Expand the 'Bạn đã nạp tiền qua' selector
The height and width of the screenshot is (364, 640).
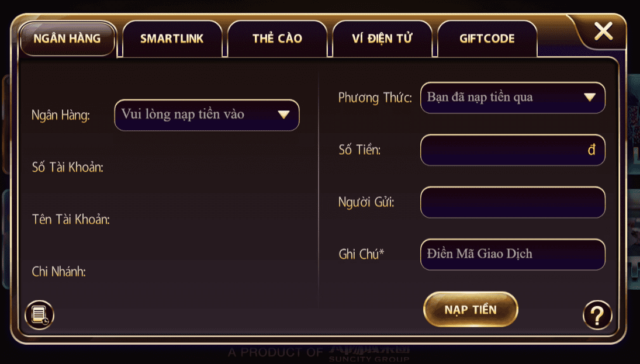click(591, 98)
